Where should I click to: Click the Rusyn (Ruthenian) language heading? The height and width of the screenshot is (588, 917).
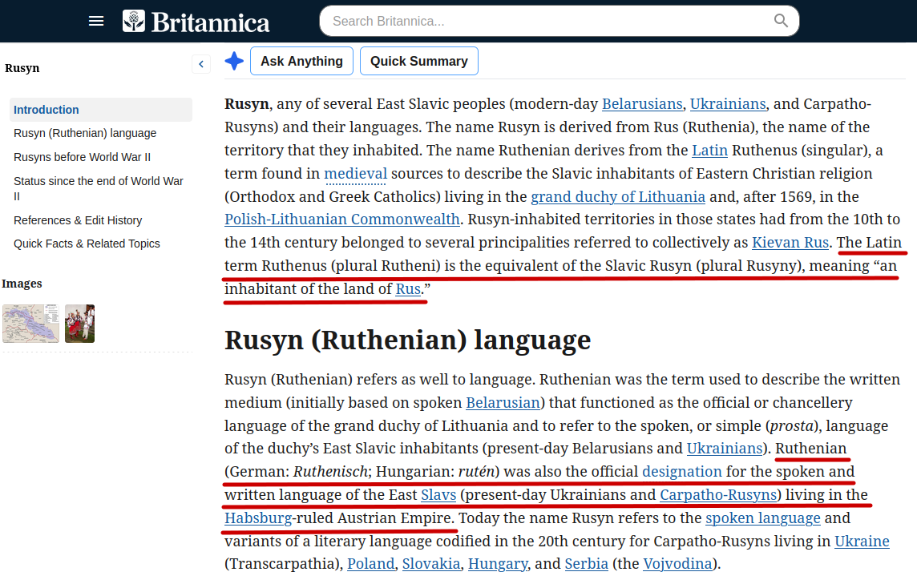pyautogui.click(x=408, y=340)
